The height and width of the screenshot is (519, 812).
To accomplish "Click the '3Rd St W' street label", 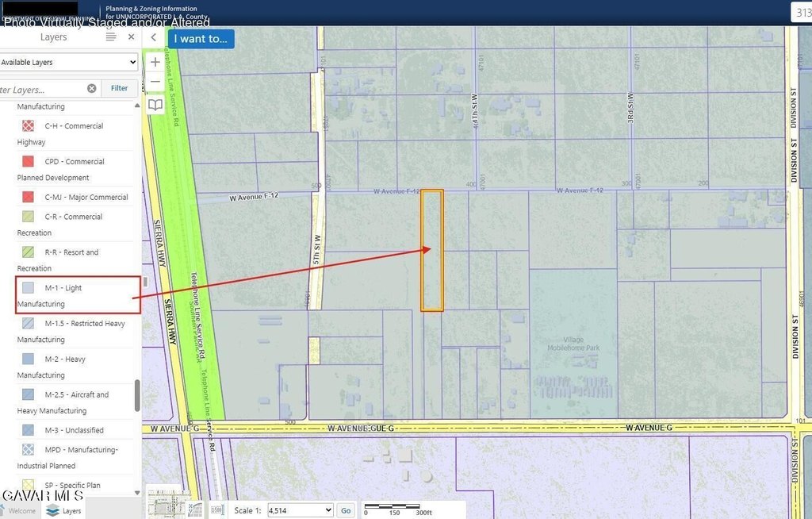I will click(630, 108).
